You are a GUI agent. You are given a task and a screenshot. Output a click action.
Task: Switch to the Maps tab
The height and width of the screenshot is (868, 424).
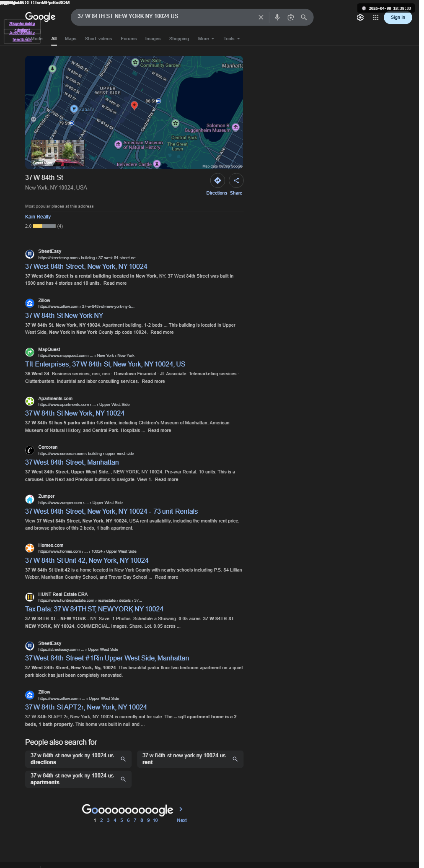[70, 39]
